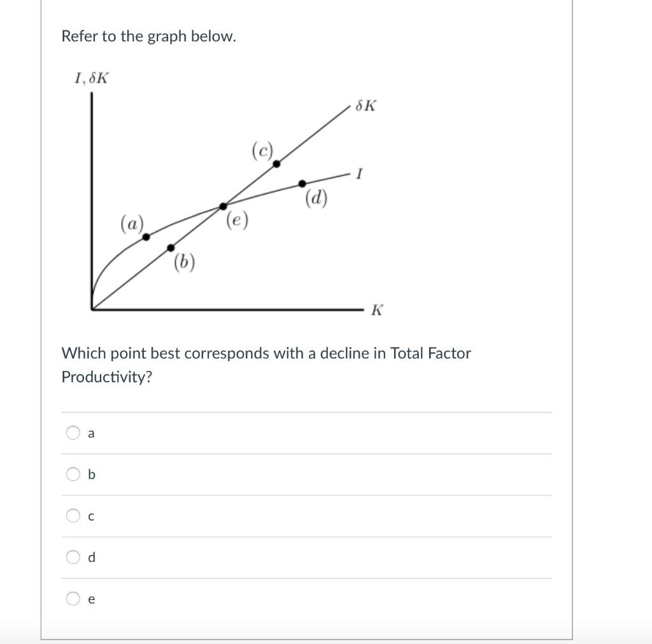Viewport: 652px width, 644px height.
Task: Click the answer option labeled c
Action: pos(90,515)
